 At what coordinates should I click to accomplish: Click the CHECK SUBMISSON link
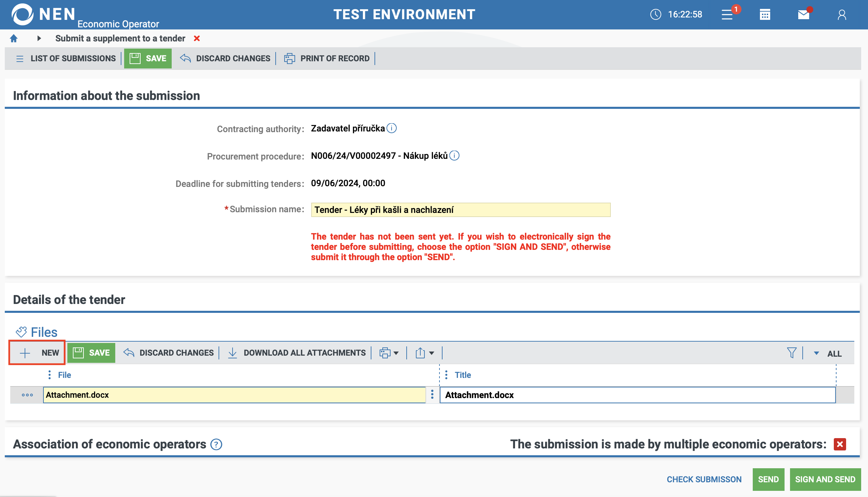coord(704,479)
